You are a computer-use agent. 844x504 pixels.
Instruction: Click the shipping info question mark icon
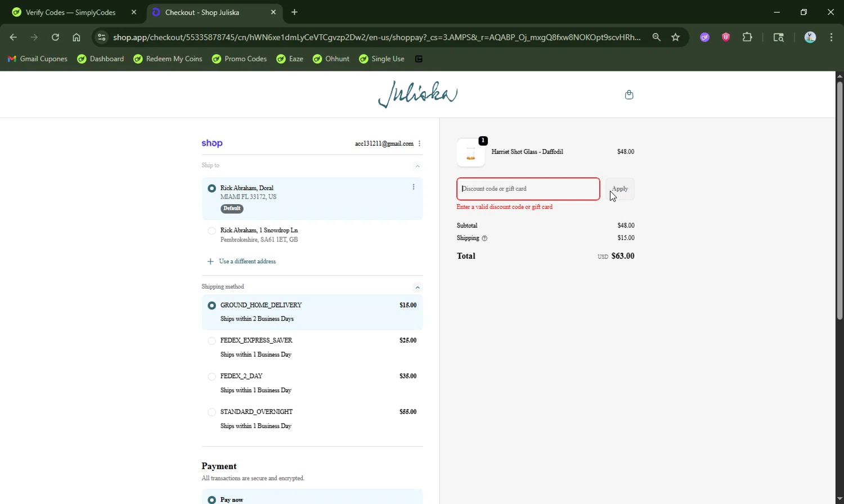(x=484, y=238)
